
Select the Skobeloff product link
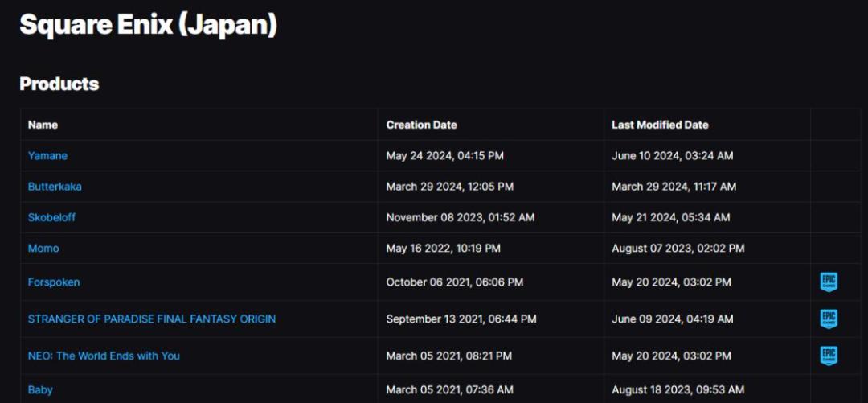[51, 217]
